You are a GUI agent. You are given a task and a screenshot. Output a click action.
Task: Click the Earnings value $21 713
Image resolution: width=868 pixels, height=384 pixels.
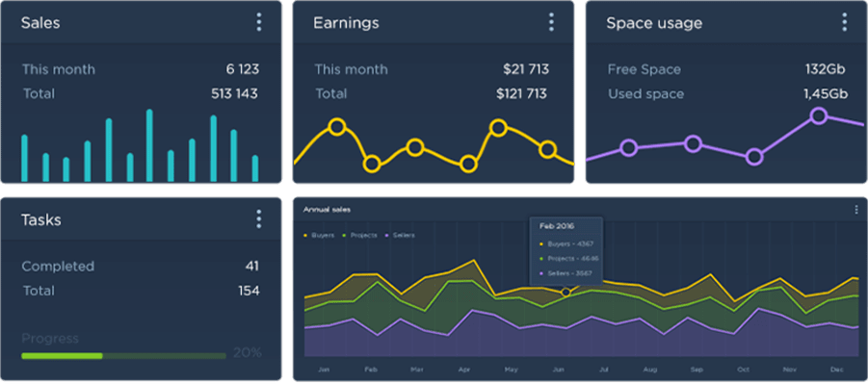click(526, 69)
